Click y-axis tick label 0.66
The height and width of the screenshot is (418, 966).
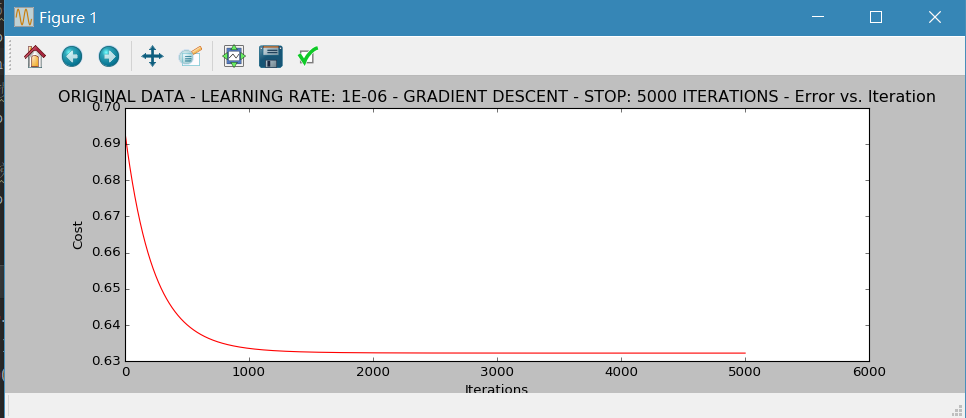point(106,253)
